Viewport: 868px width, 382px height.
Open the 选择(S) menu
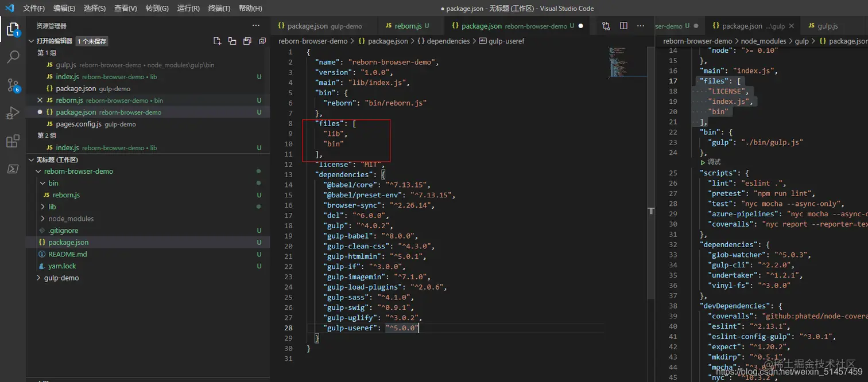pyautogui.click(x=95, y=8)
